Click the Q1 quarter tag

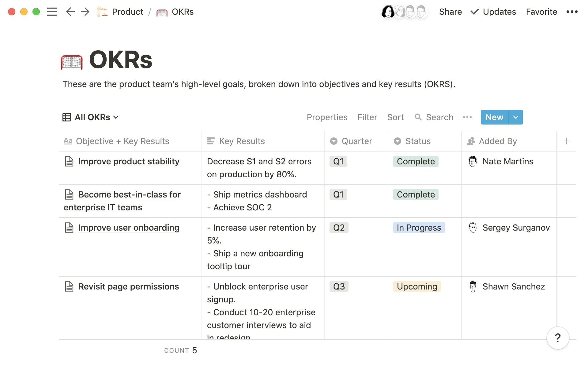pyautogui.click(x=338, y=161)
